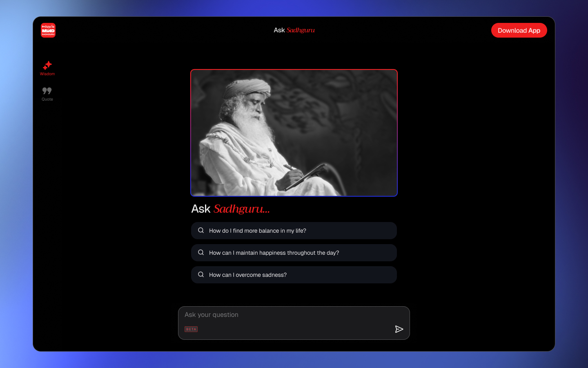Viewport: 588px width, 368px height.
Task: Open the Quote section via quotation marks icon
Action: (x=47, y=91)
